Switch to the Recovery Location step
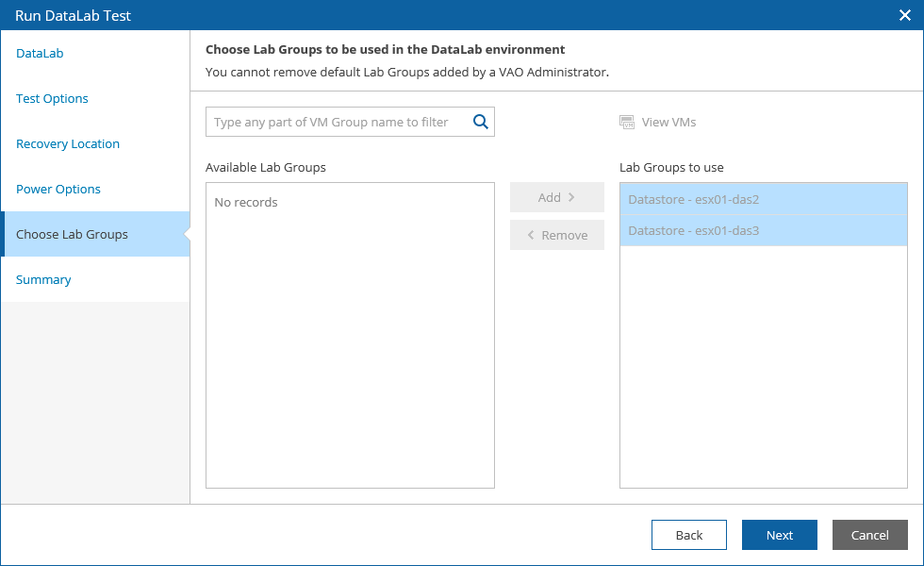Image resolution: width=924 pixels, height=566 pixels. click(x=68, y=144)
